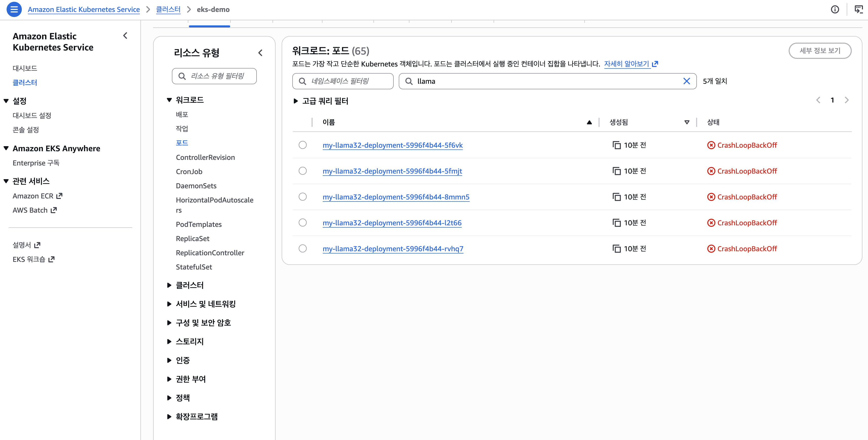The width and height of the screenshot is (868, 440).
Task: Select ReplicaSet resource type
Action: [192, 239]
